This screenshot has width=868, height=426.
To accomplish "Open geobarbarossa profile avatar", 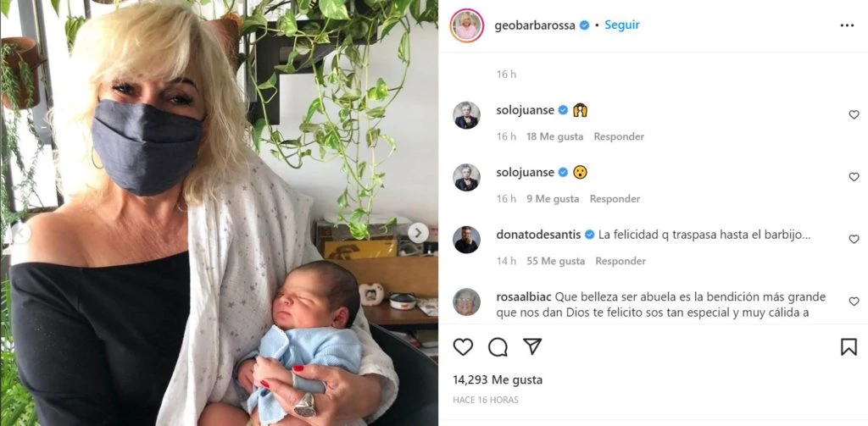I will point(467,25).
